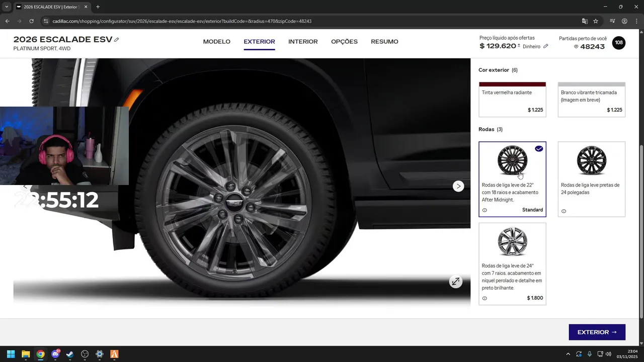Bookmark this page with star icon

tap(596, 21)
